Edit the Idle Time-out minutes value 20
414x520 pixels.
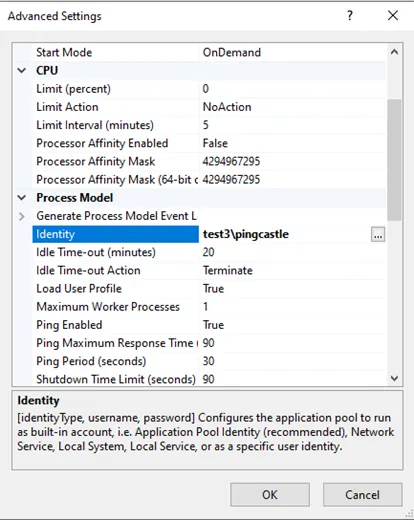(x=209, y=252)
